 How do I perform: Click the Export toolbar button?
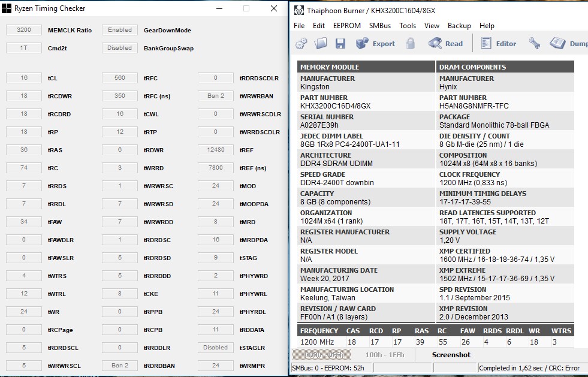tap(375, 44)
